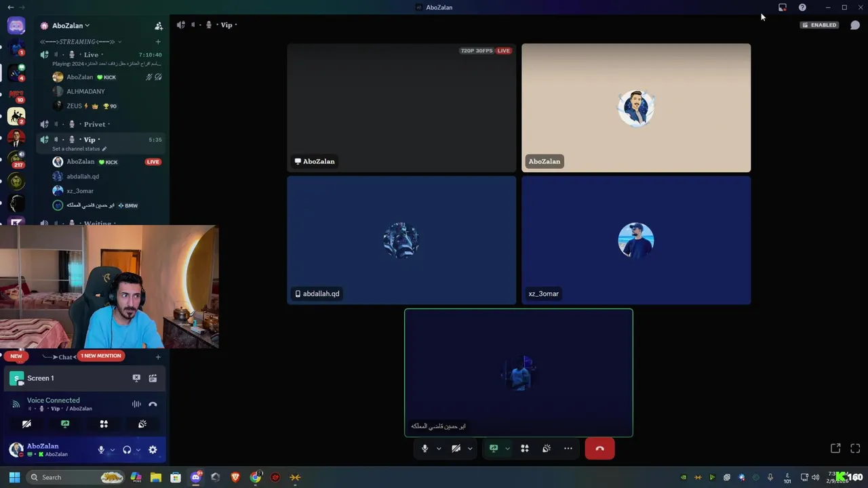This screenshot has width=868, height=488.
Task: Disconnect from voice in the sidebar panel
Action: pyautogui.click(x=153, y=404)
